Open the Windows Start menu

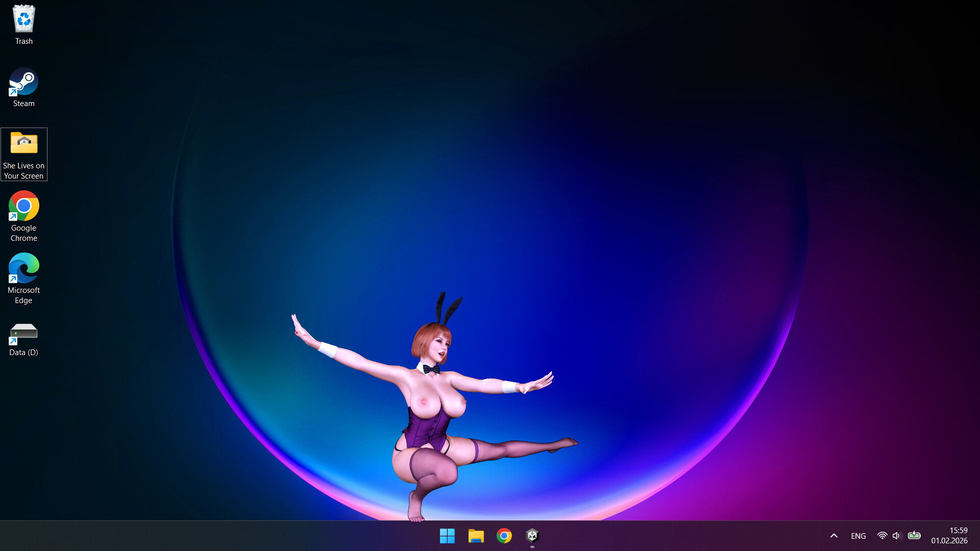click(x=447, y=536)
